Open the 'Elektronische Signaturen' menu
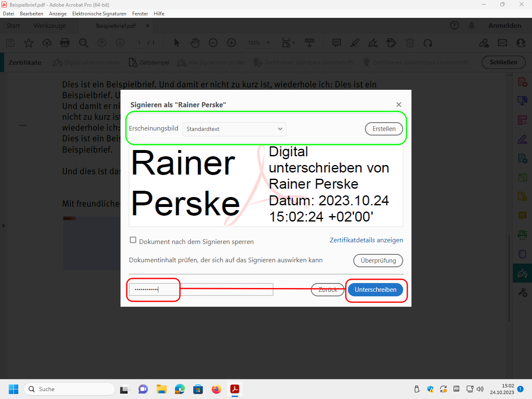The width and height of the screenshot is (532, 399). [99, 14]
